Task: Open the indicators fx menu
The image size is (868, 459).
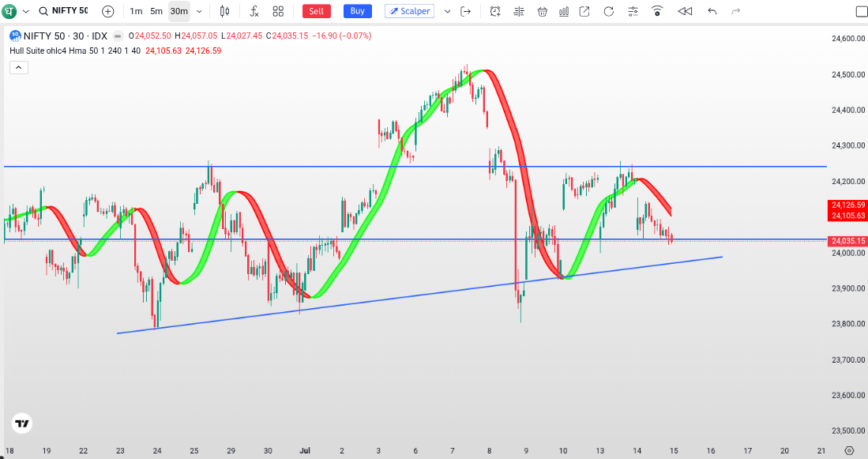Action: click(x=254, y=11)
